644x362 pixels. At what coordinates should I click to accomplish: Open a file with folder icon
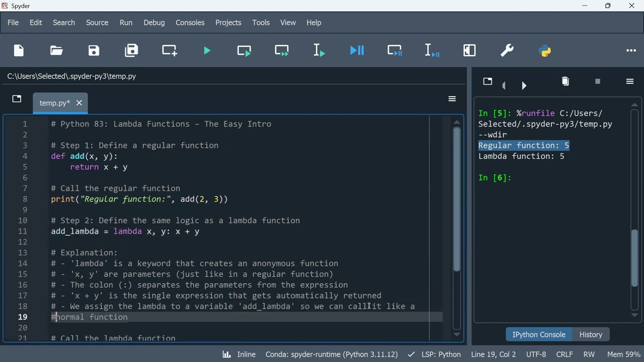point(56,50)
